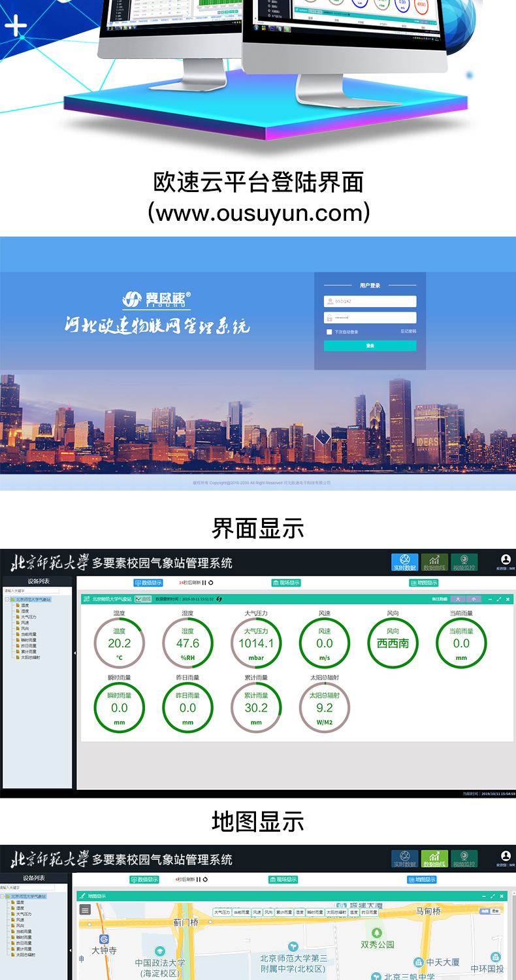Screen dimensions: 516x980
Task: Collapse 北京师范大学气象站 tree node in gauge dashboard
Action: pyautogui.click(x=7, y=600)
